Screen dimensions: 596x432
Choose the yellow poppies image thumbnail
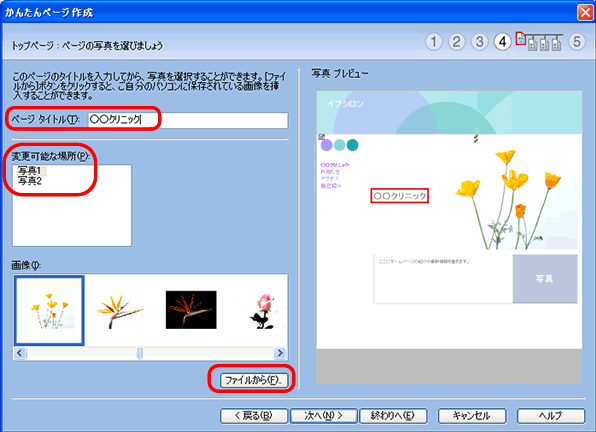49,311
